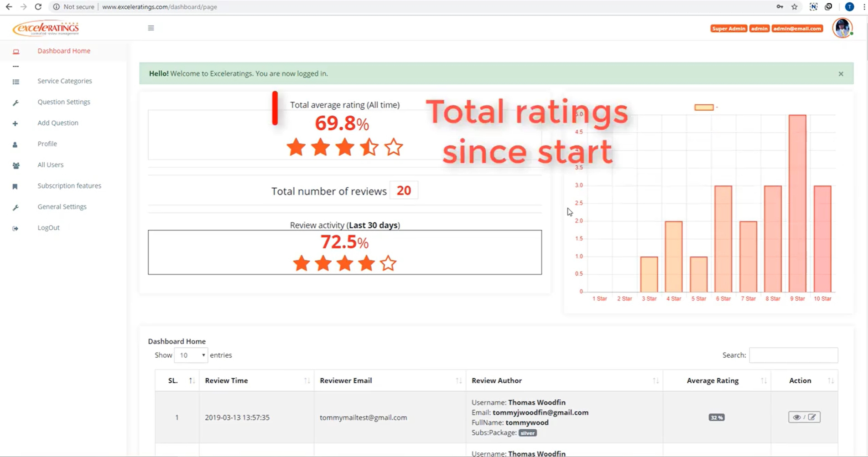Click the Service Categories list icon
The width and height of the screenshot is (868, 457).
click(16, 82)
